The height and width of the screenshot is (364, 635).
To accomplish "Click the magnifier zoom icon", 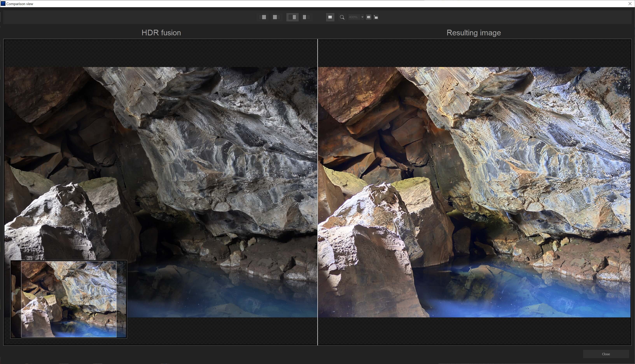I will pyautogui.click(x=342, y=17).
